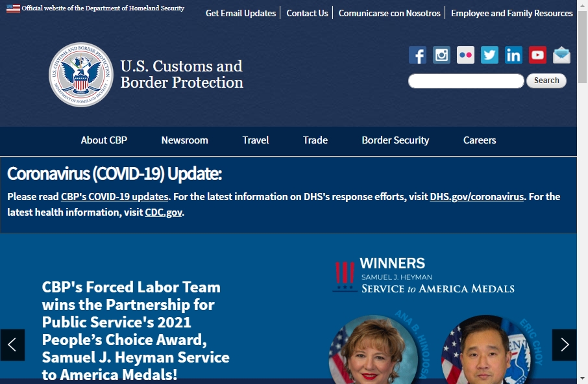Viewport: 588px width, 384px height.
Task: Open CBP's Facebook page icon
Action: 417,55
